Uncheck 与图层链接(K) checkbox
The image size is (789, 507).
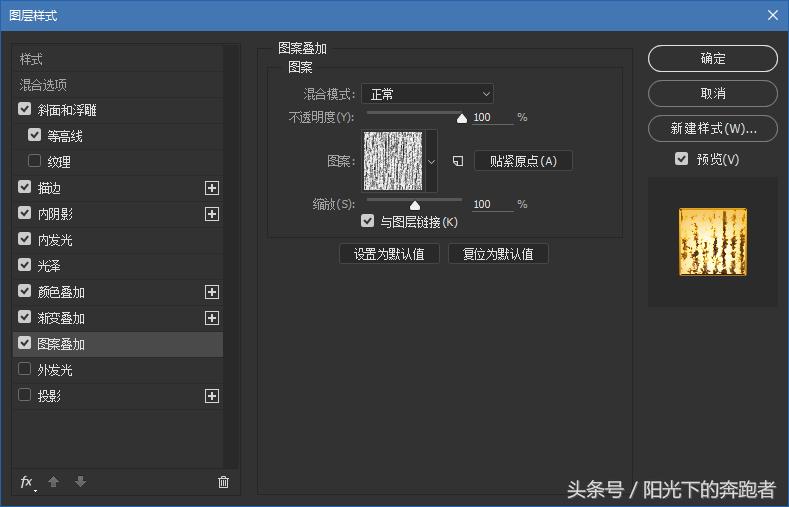coord(368,221)
